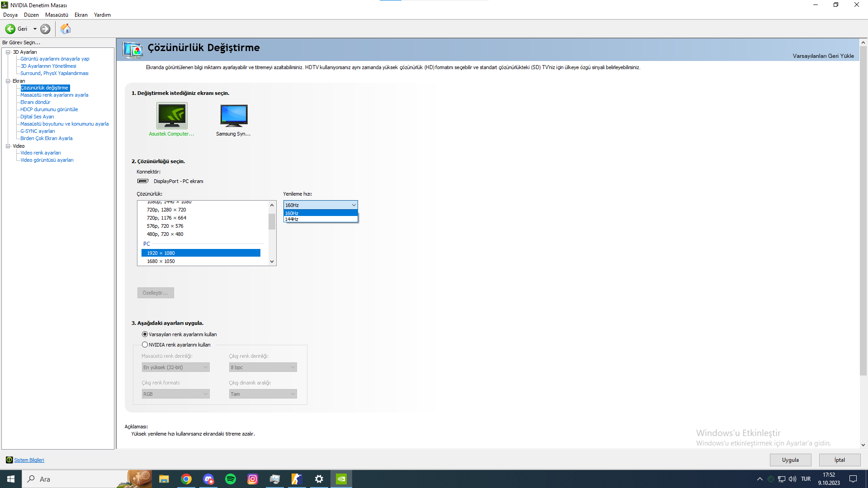Open the Dosya menu
This screenshot has width=868, height=488.
(x=10, y=15)
